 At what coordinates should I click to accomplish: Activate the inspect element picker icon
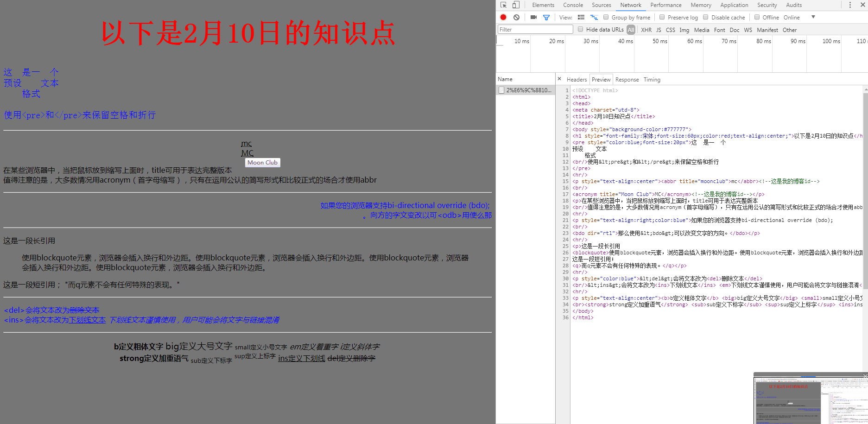[x=504, y=5]
